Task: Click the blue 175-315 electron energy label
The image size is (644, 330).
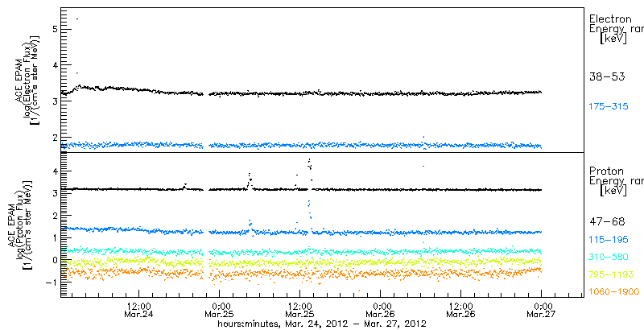Action: pyautogui.click(x=609, y=107)
